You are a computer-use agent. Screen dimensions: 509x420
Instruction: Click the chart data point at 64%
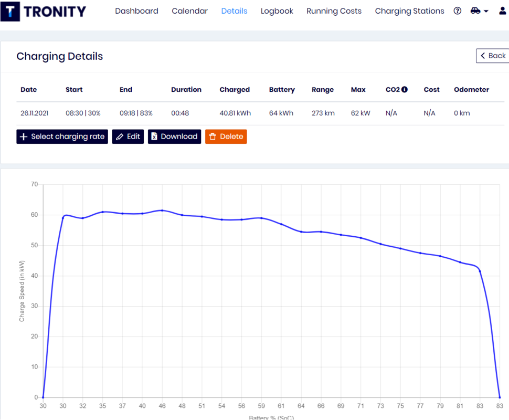[301, 232]
